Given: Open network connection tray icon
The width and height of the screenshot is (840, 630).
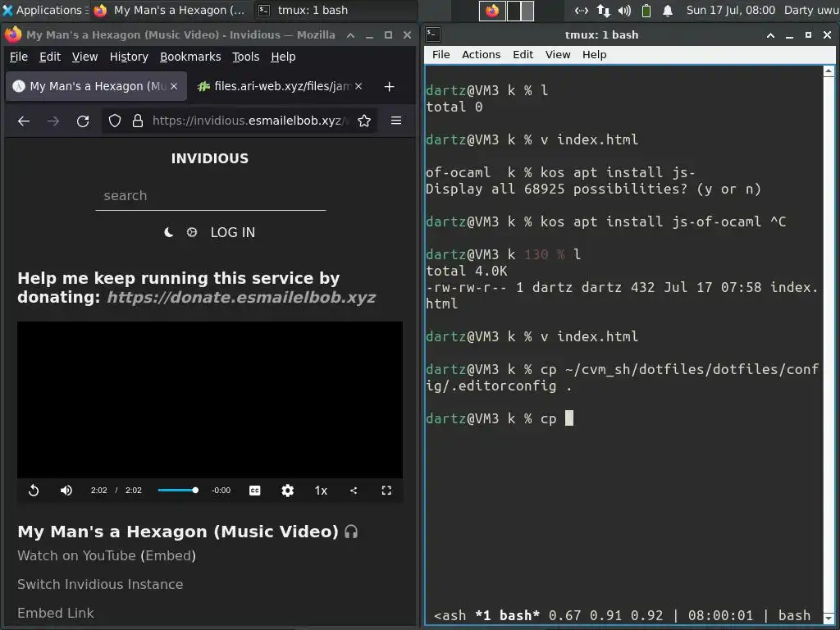Looking at the screenshot, I should 582,11.
